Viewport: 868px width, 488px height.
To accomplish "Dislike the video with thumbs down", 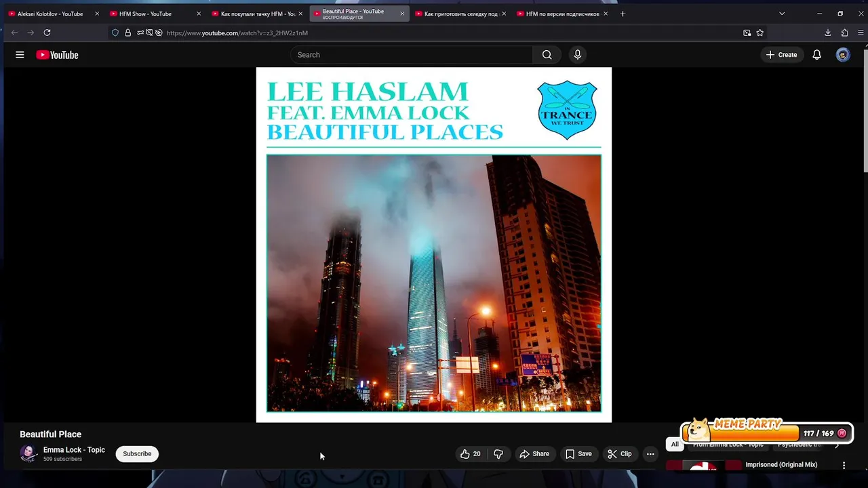I will [498, 454].
